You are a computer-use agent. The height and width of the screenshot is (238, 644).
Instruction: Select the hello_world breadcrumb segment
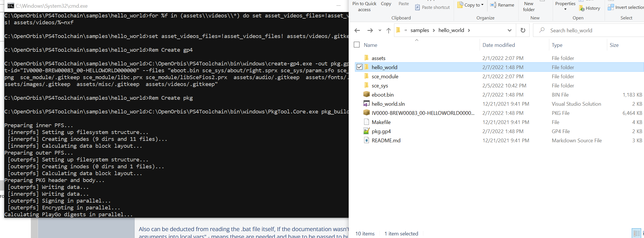coord(451,30)
